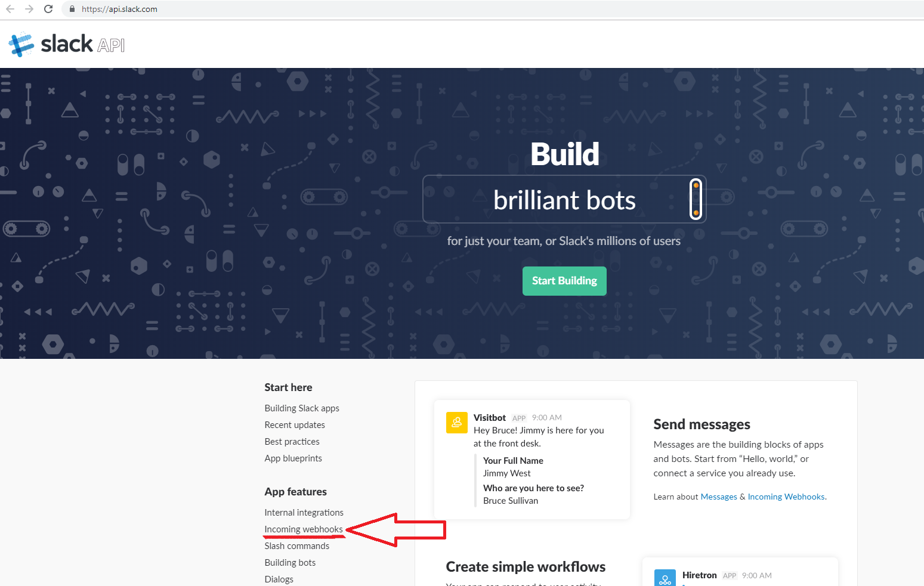Click the browser forward arrow
The height and width of the screenshot is (586, 924).
(x=29, y=9)
